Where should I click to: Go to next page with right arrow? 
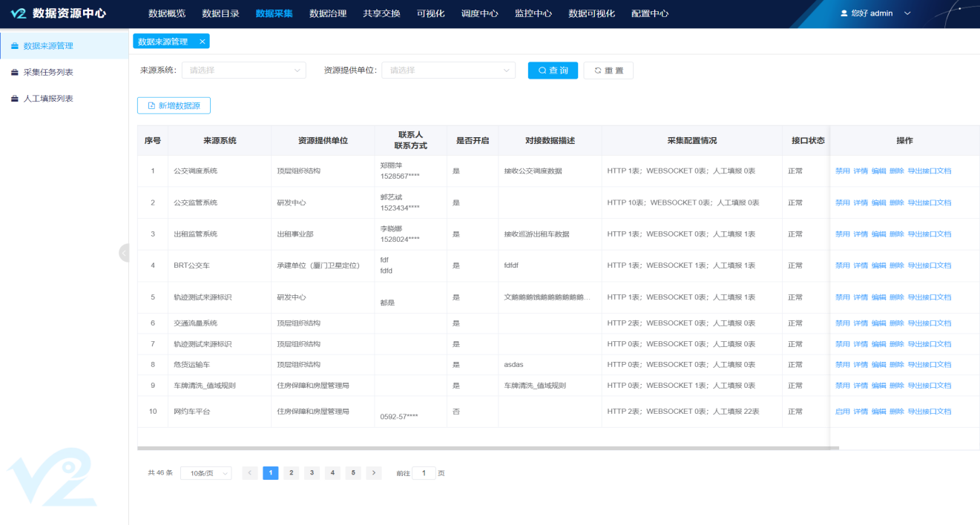pos(374,473)
